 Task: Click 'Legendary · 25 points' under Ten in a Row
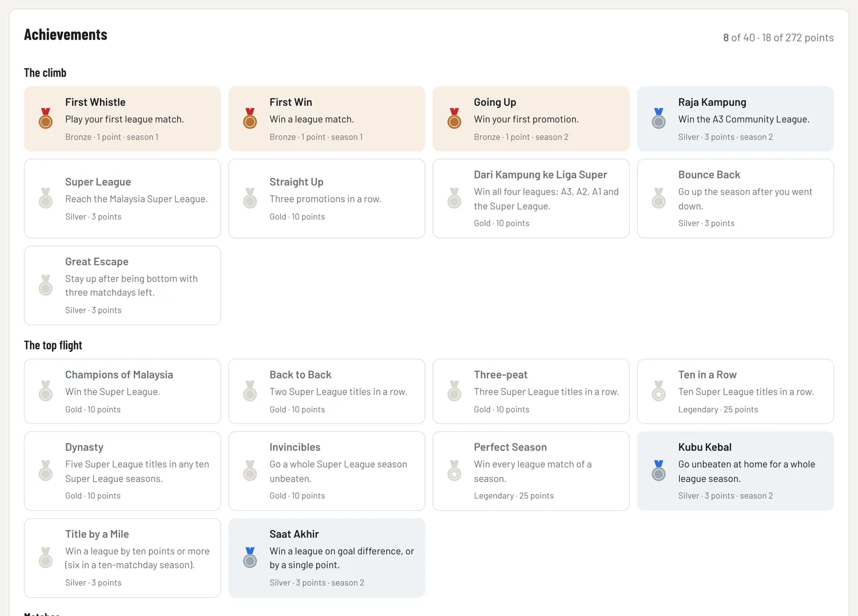(718, 410)
